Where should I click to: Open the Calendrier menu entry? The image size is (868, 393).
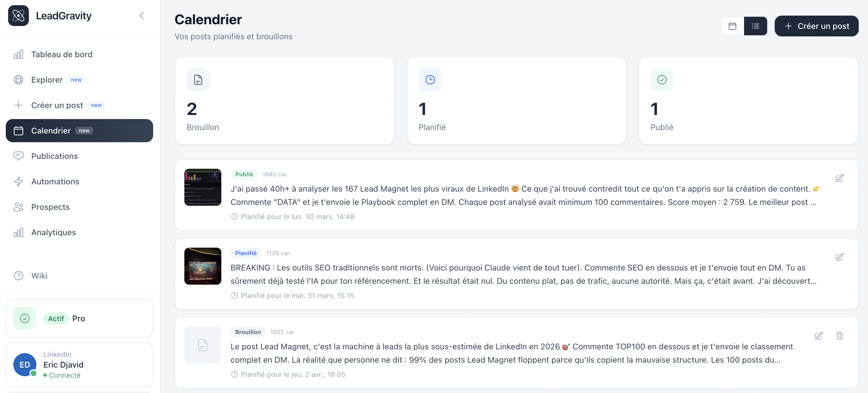tap(51, 130)
